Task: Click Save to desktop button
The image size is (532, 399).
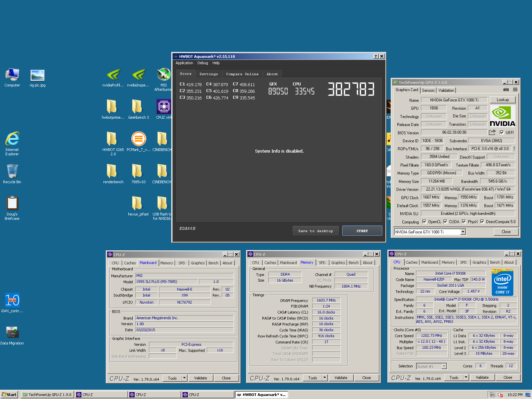Action: pyautogui.click(x=316, y=231)
